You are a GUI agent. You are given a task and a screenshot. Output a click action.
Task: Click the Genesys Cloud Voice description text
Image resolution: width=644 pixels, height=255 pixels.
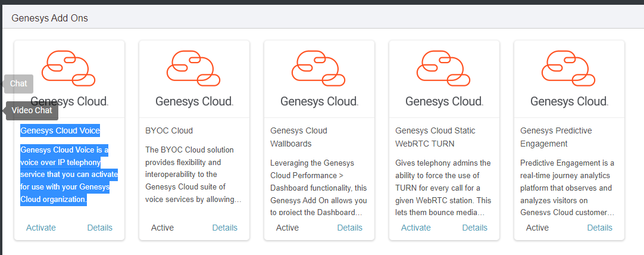tap(69, 175)
